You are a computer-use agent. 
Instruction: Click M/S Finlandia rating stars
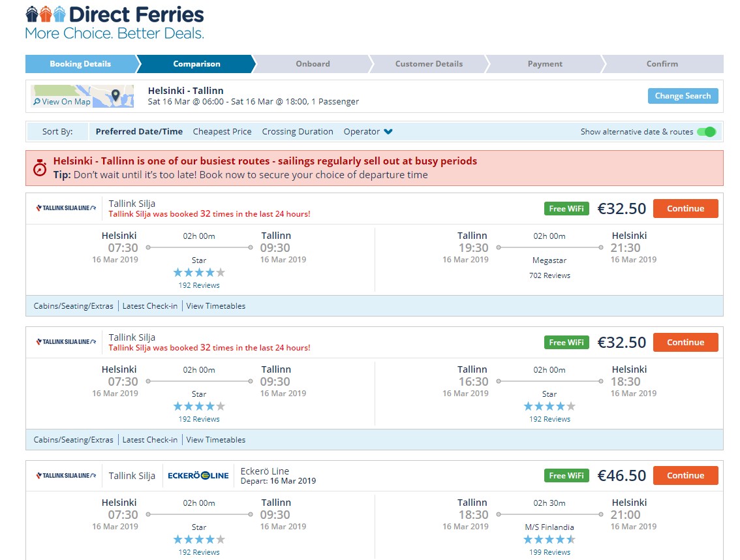(x=549, y=539)
